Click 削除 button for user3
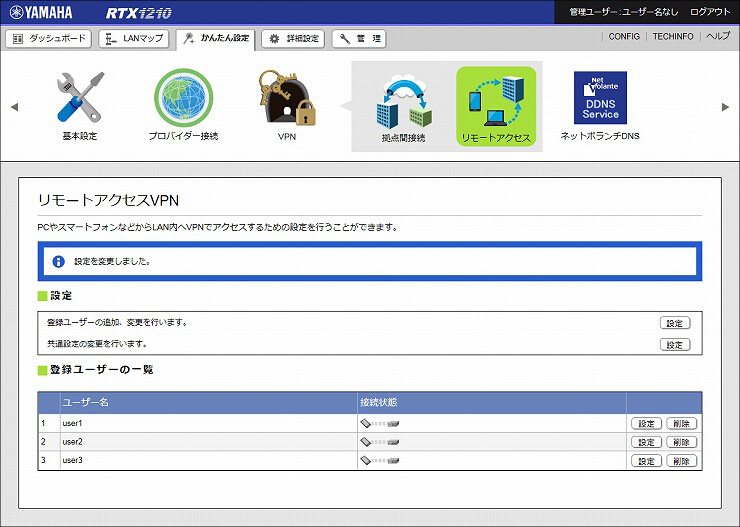 (681, 460)
